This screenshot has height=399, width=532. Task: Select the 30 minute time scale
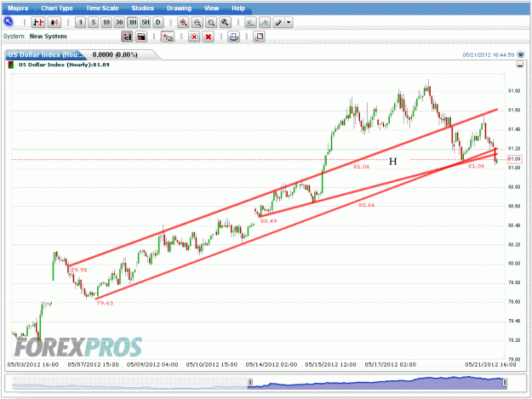click(119, 23)
